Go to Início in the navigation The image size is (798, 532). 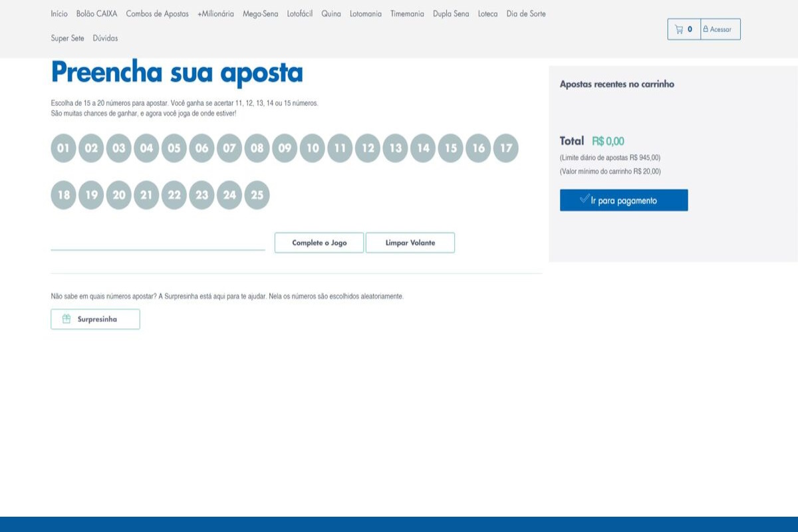tap(59, 14)
